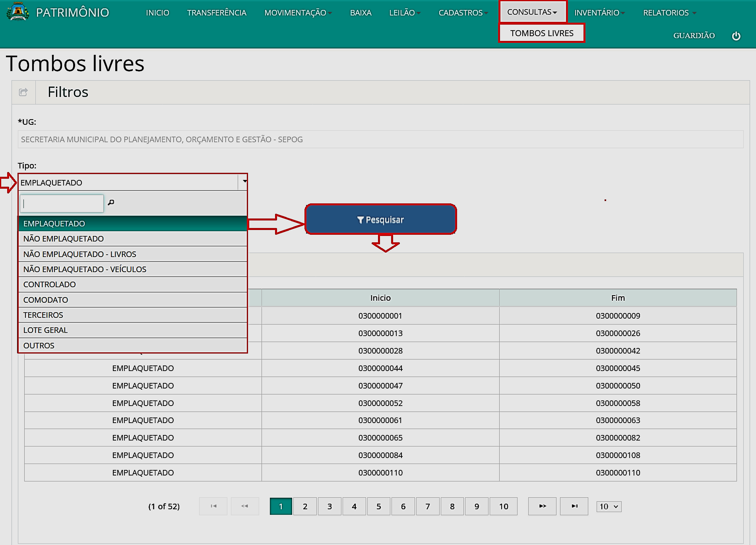Click the Filtros share arrow icon
The image size is (756, 545).
click(x=23, y=92)
